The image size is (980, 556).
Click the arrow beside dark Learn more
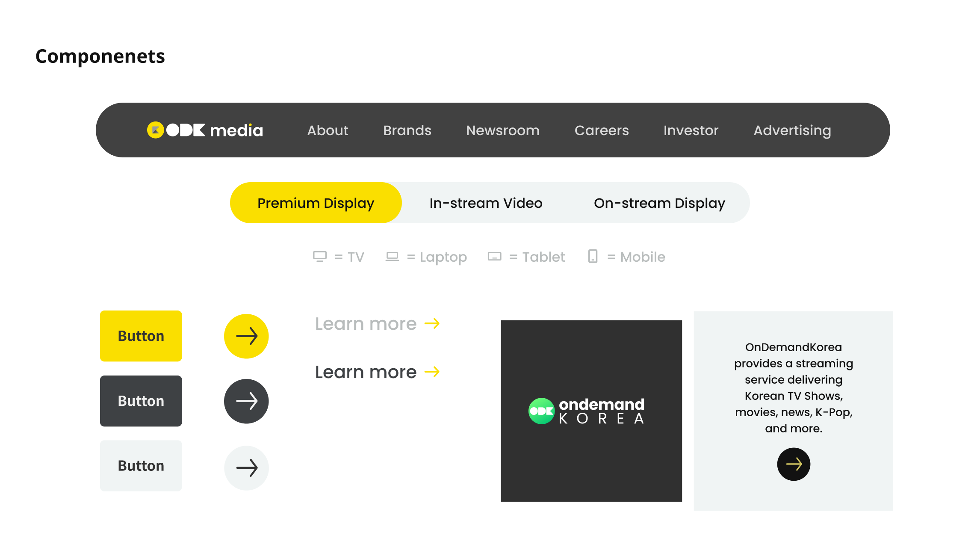click(x=432, y=372)
